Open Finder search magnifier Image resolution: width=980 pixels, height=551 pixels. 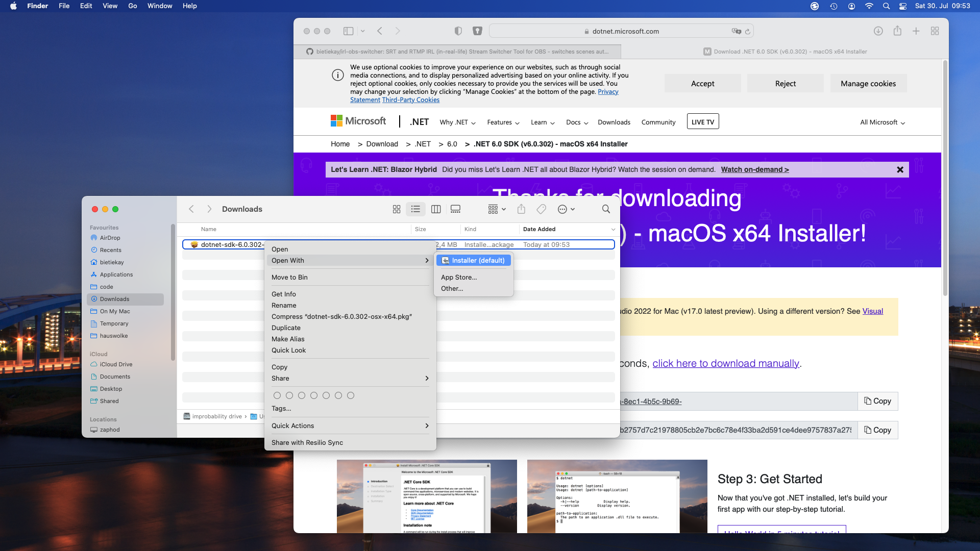[x=606, y=209]
